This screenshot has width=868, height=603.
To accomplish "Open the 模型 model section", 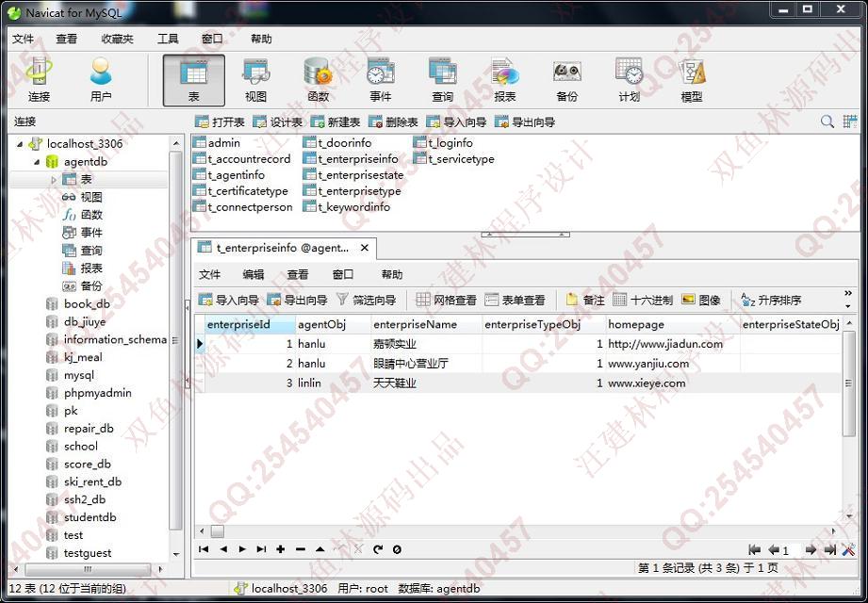I will (x=692, y=80).
